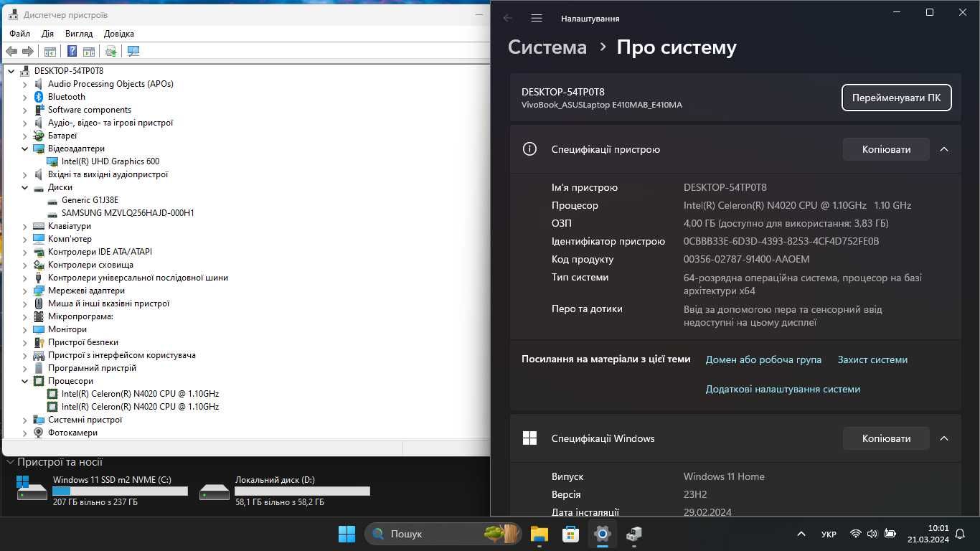
Task: Go back with Device Manager toolbar arrow
Action: coord(11,51)
